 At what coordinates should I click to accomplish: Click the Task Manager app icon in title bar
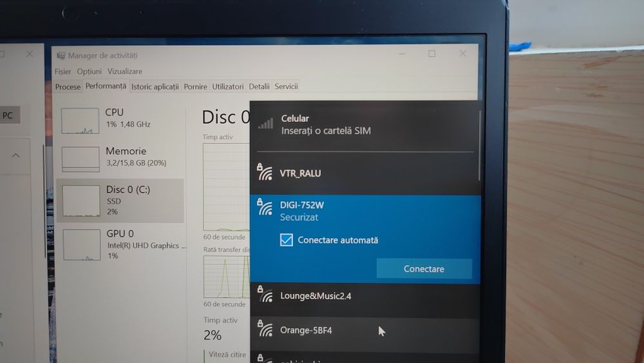pyautogui.click(x=61, y=55)
